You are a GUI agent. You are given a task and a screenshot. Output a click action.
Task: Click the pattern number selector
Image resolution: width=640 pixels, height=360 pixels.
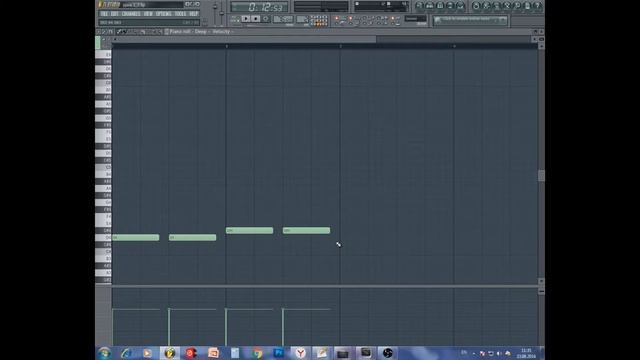point(302,19)
